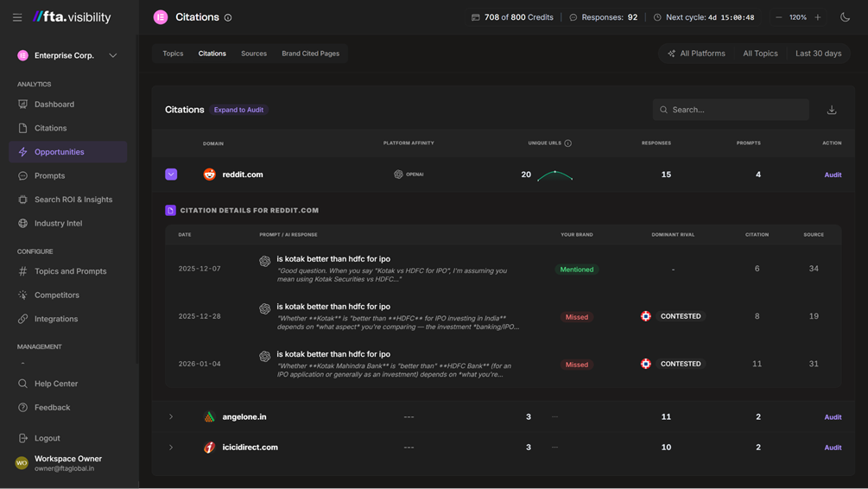Open the All Platforms filter
Viewport: 868px width, 489px height.
pyautogui.click(x=696, y=54)
